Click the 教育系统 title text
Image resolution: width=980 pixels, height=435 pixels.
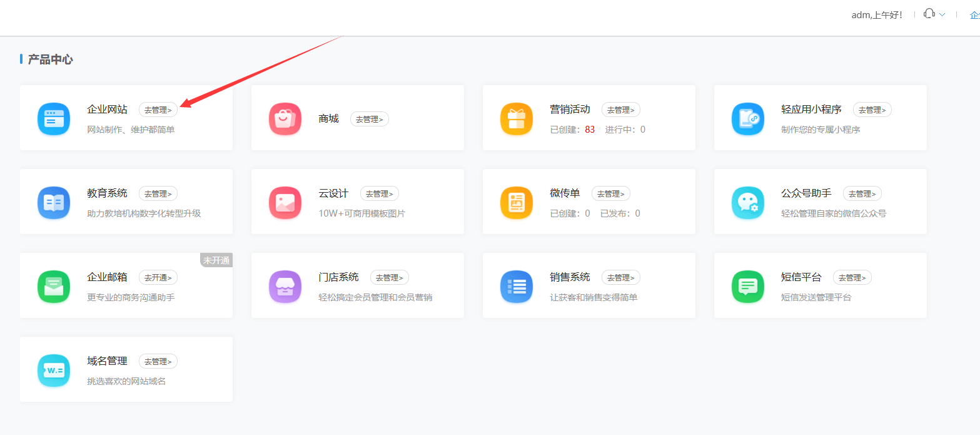pos(107,193)
